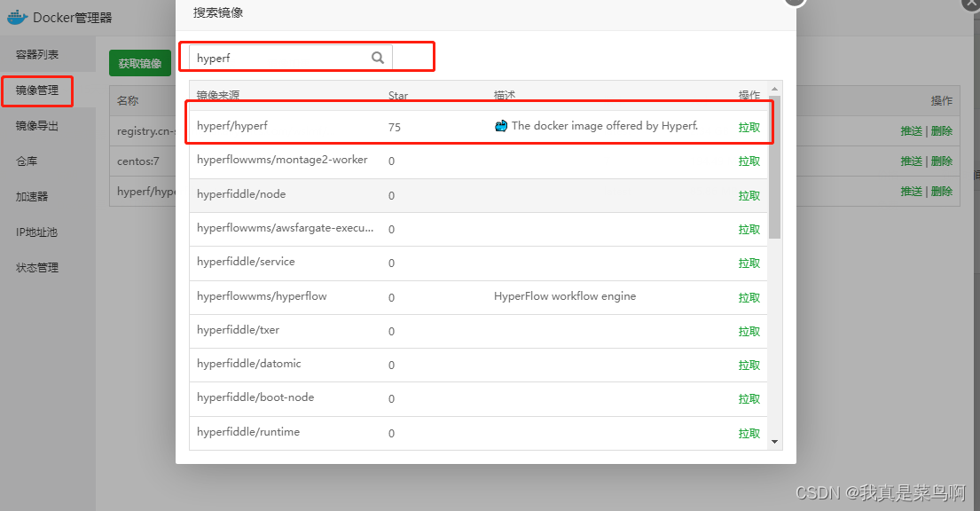Open 镜像导出 sidebar item
Image resolution: width=980 pixels, height=511 pixels.
pyautogui.click(x=37, y=126)
